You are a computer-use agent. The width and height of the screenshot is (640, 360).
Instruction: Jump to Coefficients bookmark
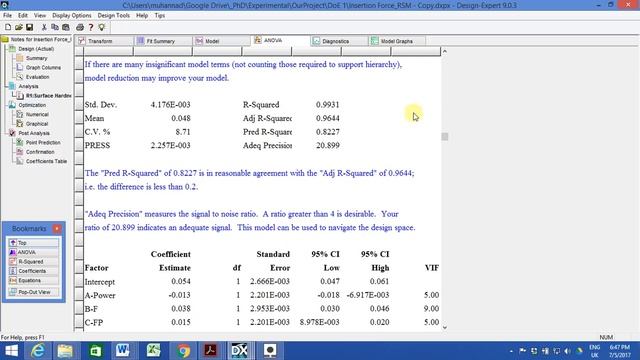(33, 271)
